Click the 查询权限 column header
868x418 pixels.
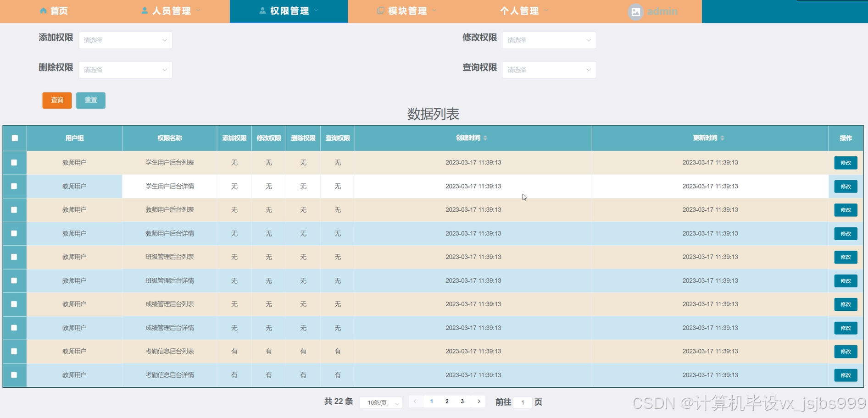(x=338, y=138)
